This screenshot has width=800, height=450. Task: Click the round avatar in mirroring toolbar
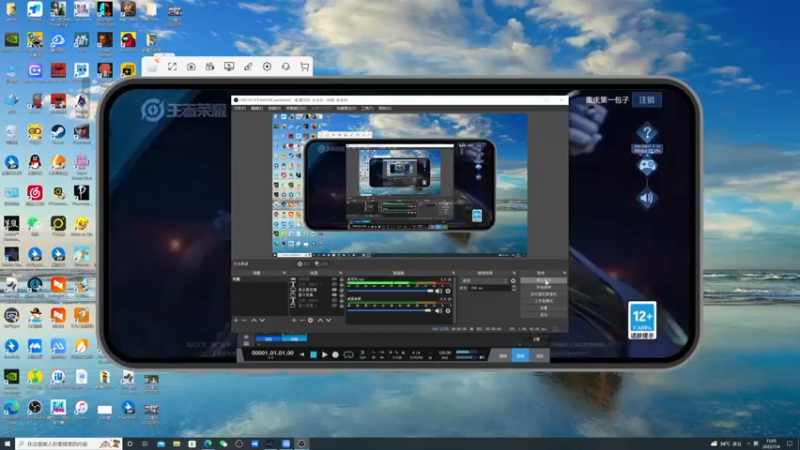tap(152, 66)
